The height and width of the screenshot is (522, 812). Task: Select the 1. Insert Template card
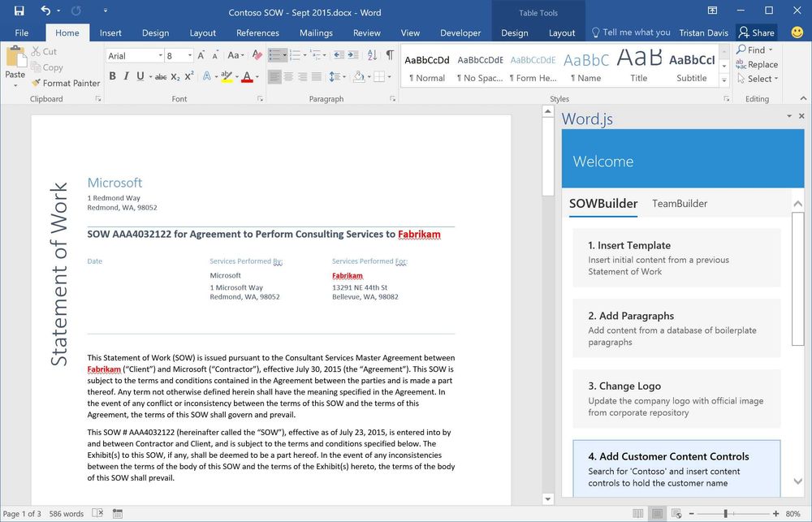click(x=676, y=258)
